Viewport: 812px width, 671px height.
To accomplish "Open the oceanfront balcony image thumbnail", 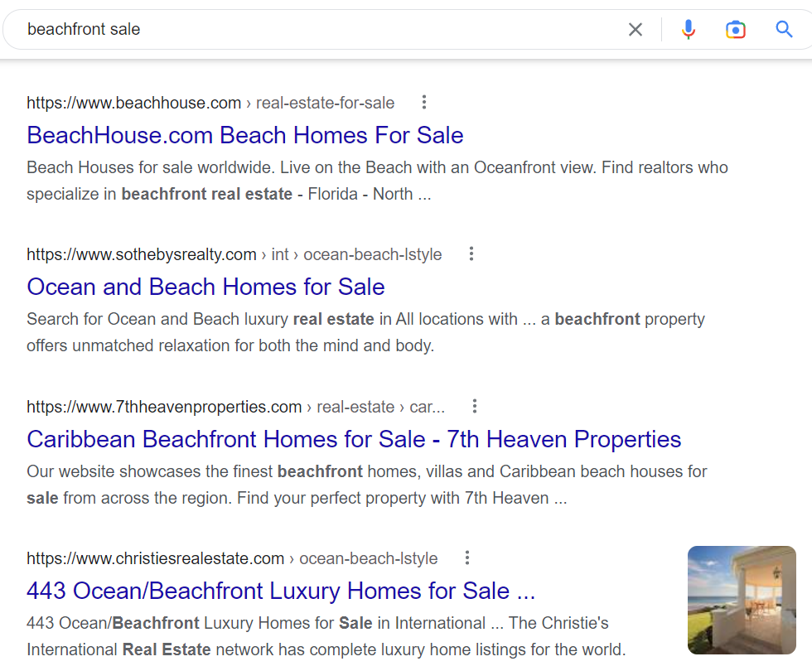I will [741, 600].
